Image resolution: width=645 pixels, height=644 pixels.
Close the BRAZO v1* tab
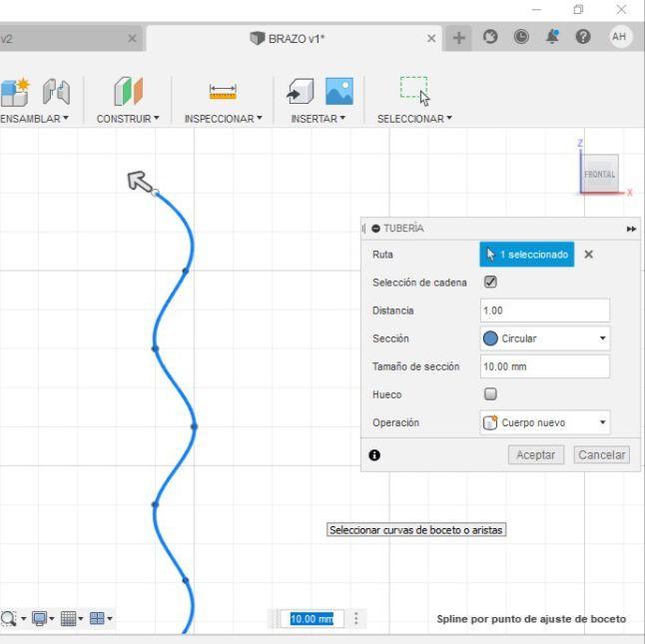click(431, 39)
